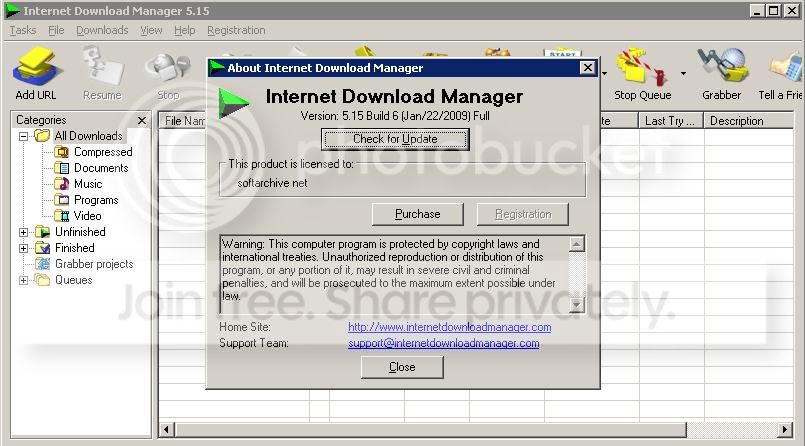Click the File Name column header
Viewport: 805px width, 446px height.
point(183,121)
